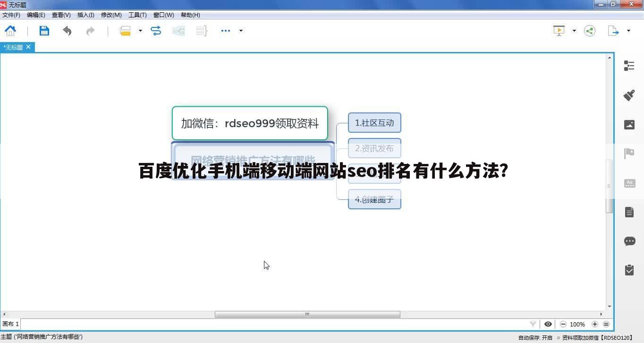Close the *无标题 tab

(28, 47)
